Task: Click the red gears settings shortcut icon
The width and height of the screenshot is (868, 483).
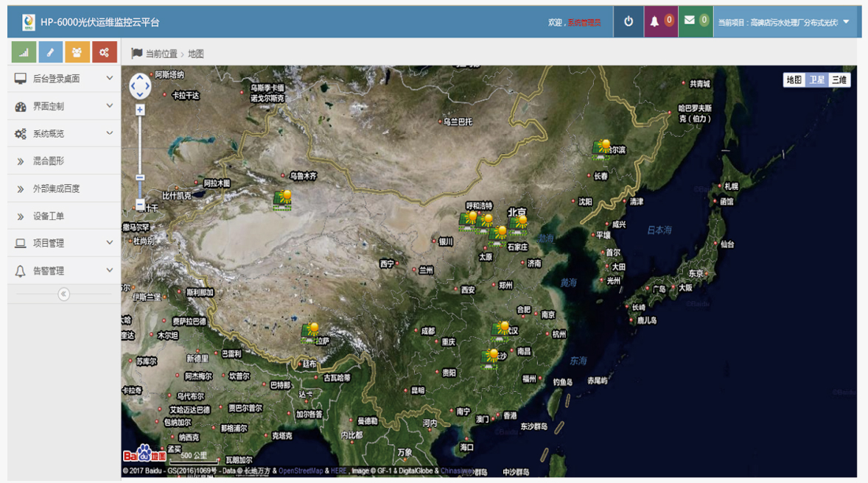Action: coord(104,52)
